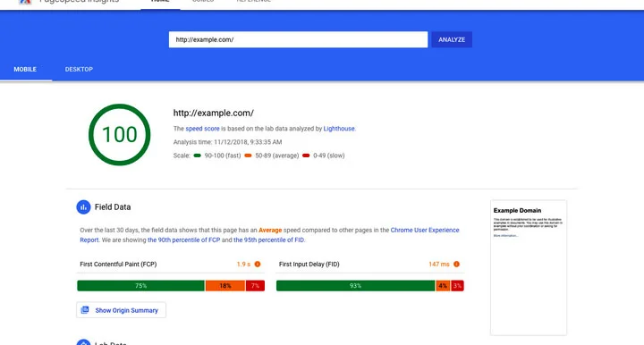644x345 pixels.
Task: Click the PageSpeed Insights logo icon
Action: pyautogui.click(x=25, y=1)
